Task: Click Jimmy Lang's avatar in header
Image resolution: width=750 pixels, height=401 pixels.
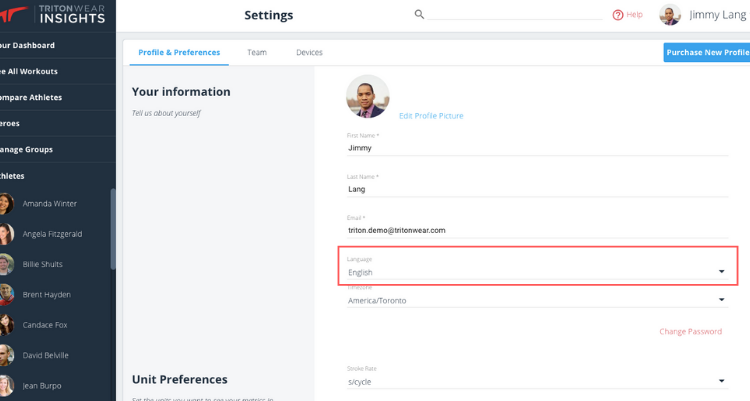Action: [x=670, y=15]
